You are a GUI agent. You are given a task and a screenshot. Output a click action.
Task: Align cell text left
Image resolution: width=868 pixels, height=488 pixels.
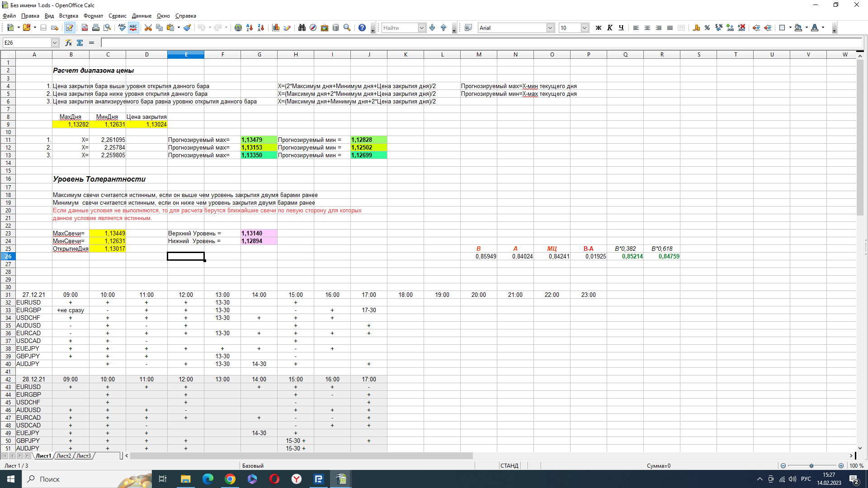636,28
